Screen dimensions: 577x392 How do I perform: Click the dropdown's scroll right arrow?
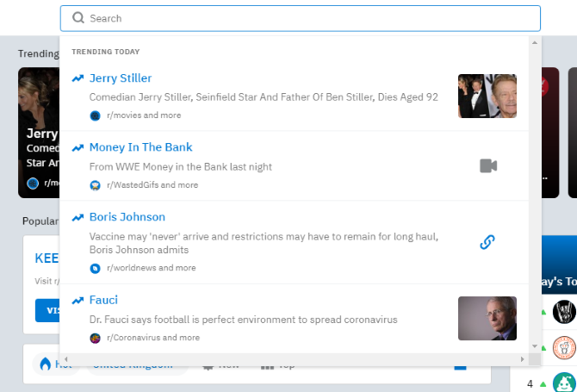click(x=521, y=358)
